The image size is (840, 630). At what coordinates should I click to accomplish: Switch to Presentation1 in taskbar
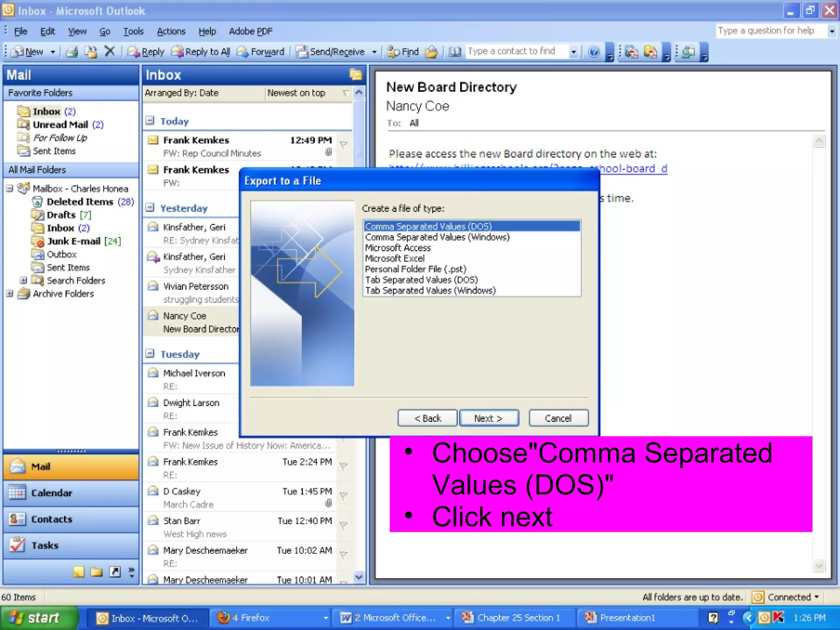(x=637, y=618)
